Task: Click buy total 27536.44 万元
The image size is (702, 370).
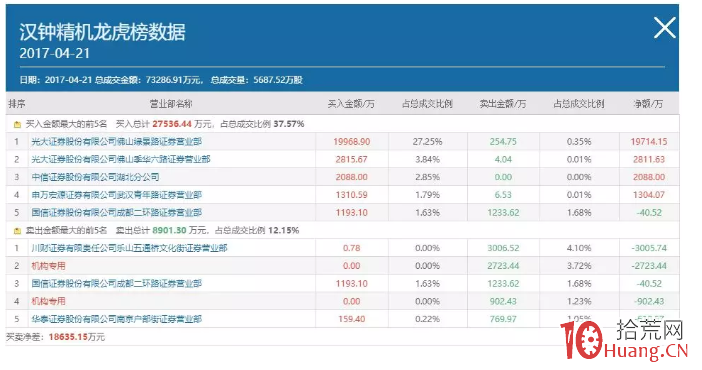Action: 183,124
